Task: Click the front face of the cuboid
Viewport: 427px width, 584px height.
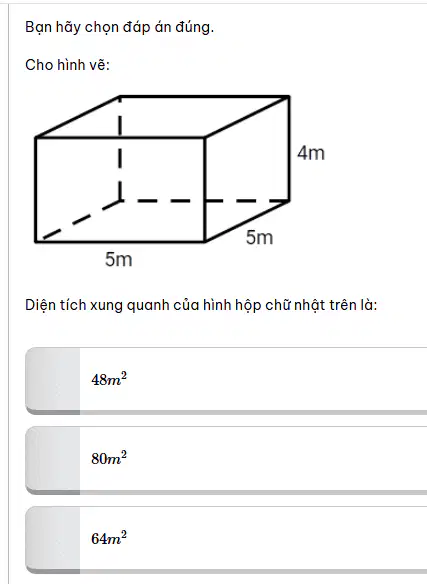Action: (120, 190)
